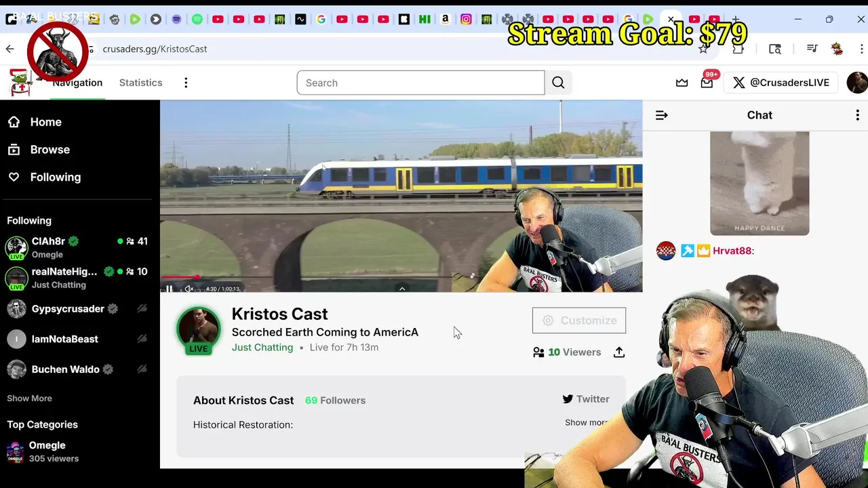The width and height of the screenshot is (868, 488).
Task: Switch to the Statistics tab
Action: pos(140,83)
